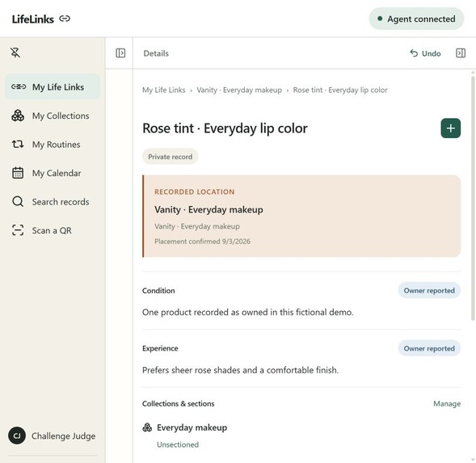Click the Details header label
The width and height of the screenshot is (476, 463).
pos(156,53)
